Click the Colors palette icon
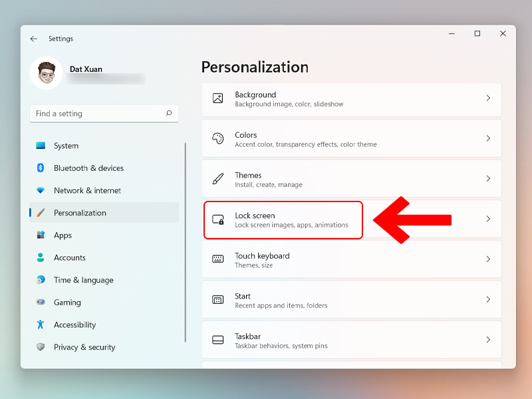Viewport: 532px width, 399px height. click(x=217, y=138)
